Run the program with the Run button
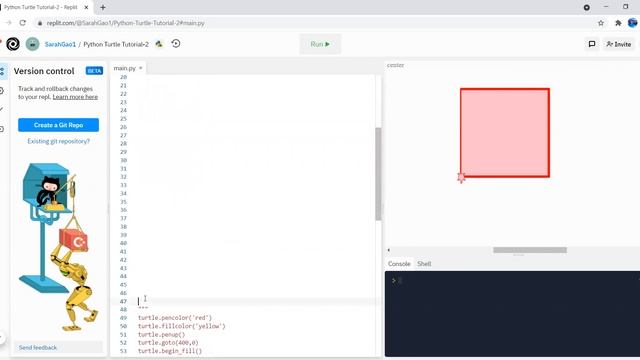Image resolution: width=640 pixels, height=360 pixels. coord(320,44)
